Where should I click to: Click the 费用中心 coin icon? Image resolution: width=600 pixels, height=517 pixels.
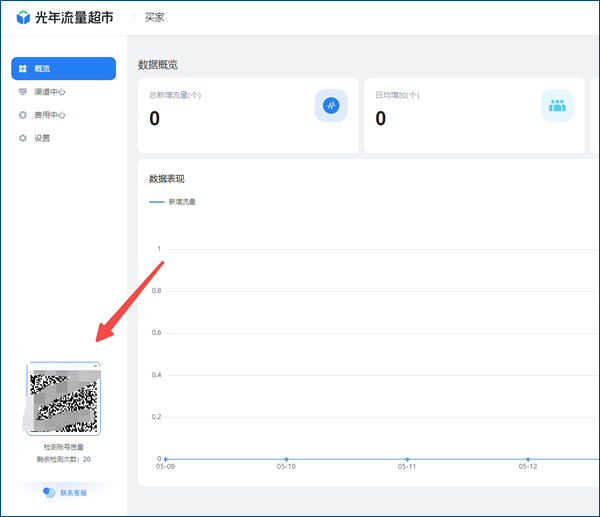coord(23,115)
